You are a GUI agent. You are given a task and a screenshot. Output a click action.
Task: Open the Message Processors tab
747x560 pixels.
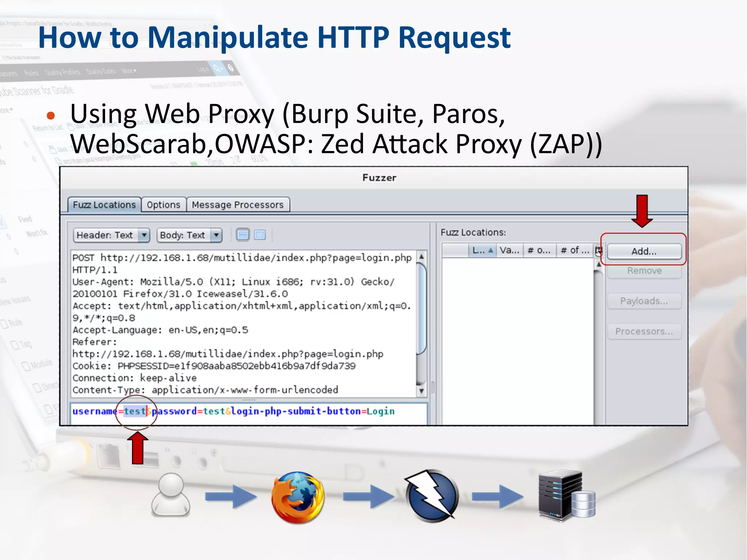[238, 205]
